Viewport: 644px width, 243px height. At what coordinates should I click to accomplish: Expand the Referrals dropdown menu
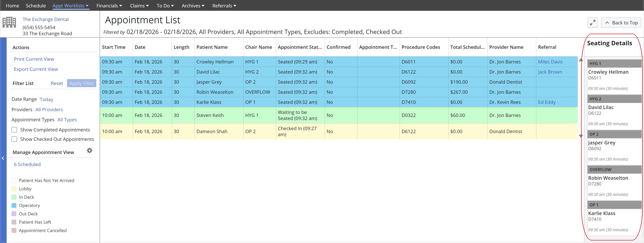[x=224, y=6]
